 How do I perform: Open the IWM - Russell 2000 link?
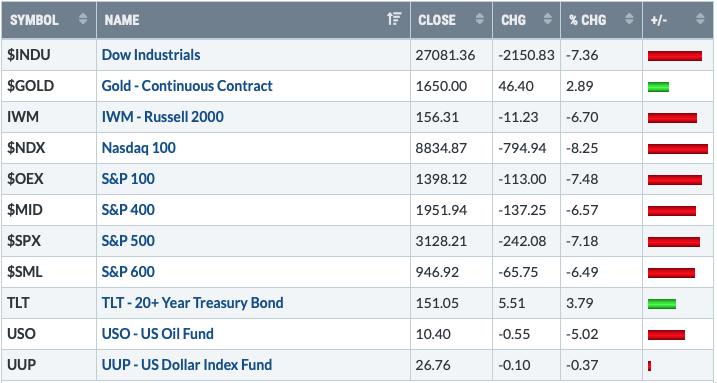click(x=163, y=117)
